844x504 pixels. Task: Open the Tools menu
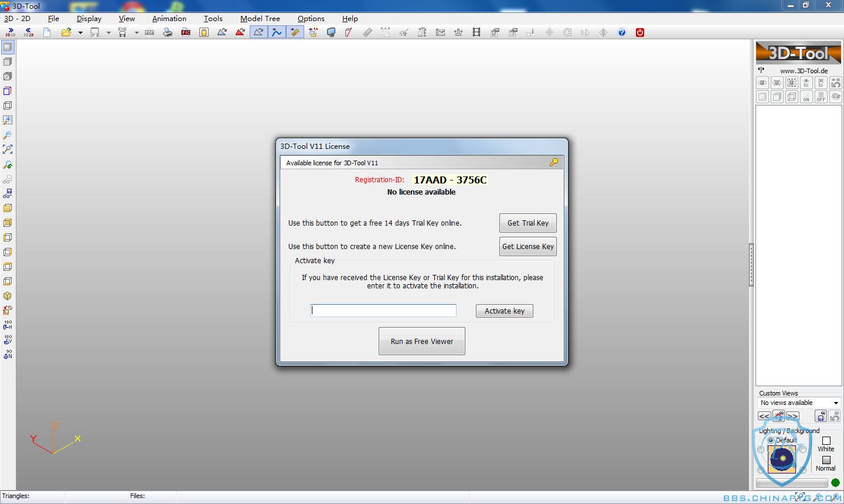point(213,19)
